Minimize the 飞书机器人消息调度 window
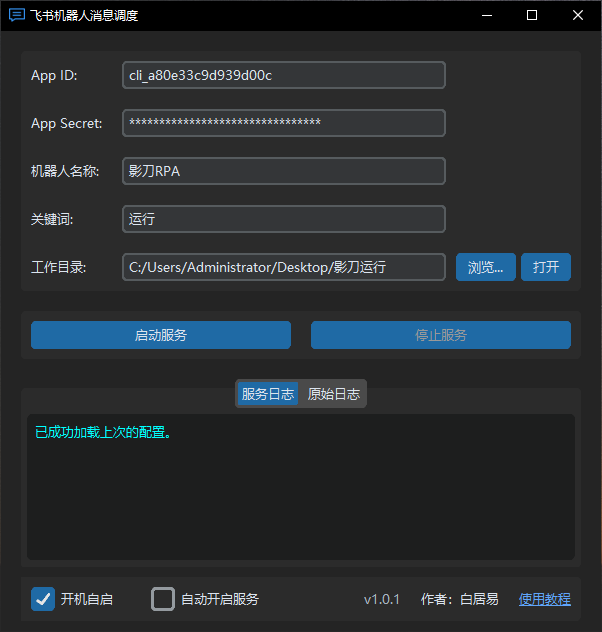 coord(487,16)
